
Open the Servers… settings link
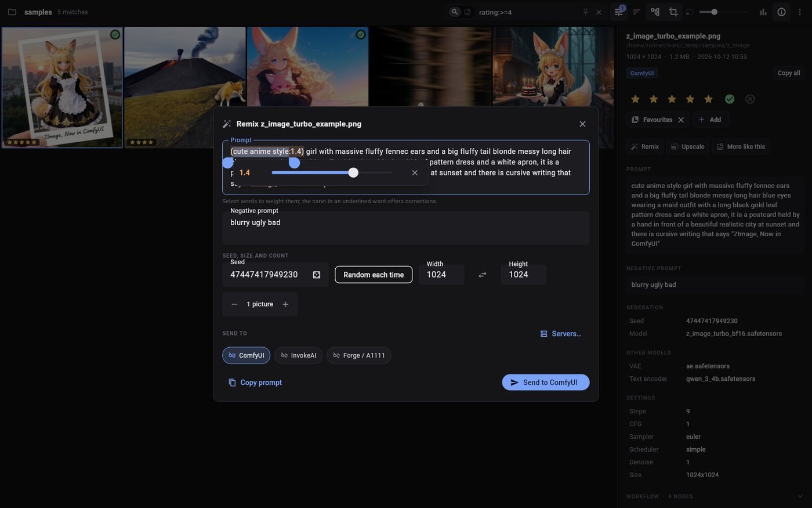coord(561,334)
